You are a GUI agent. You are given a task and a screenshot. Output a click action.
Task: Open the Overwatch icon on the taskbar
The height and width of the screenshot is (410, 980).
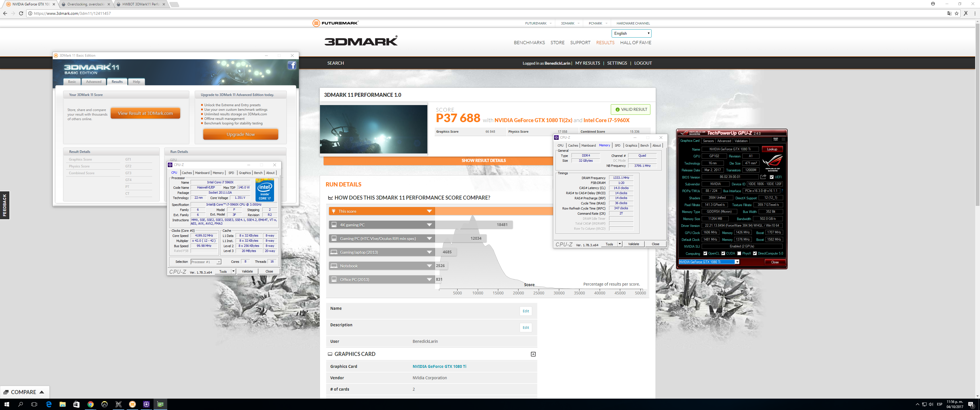point(104,404)
